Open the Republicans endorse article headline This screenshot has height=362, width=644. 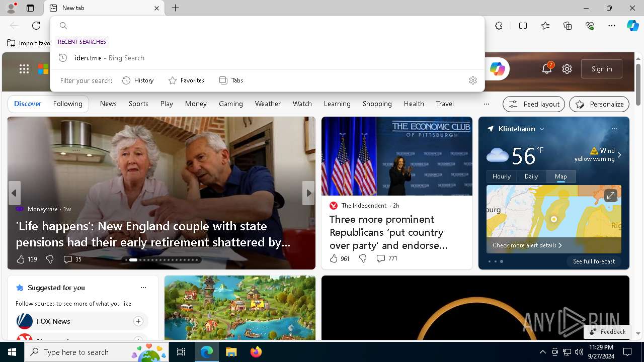click(x=388, y=232)
